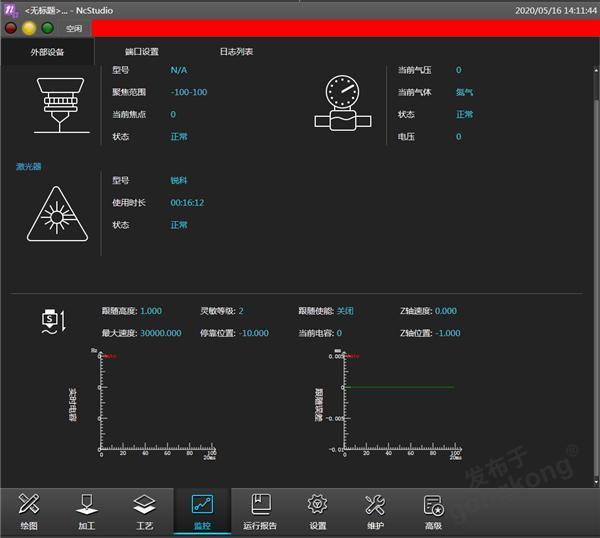Open the 运行报告 run report
600x538 pixels.
pos(260,511)
